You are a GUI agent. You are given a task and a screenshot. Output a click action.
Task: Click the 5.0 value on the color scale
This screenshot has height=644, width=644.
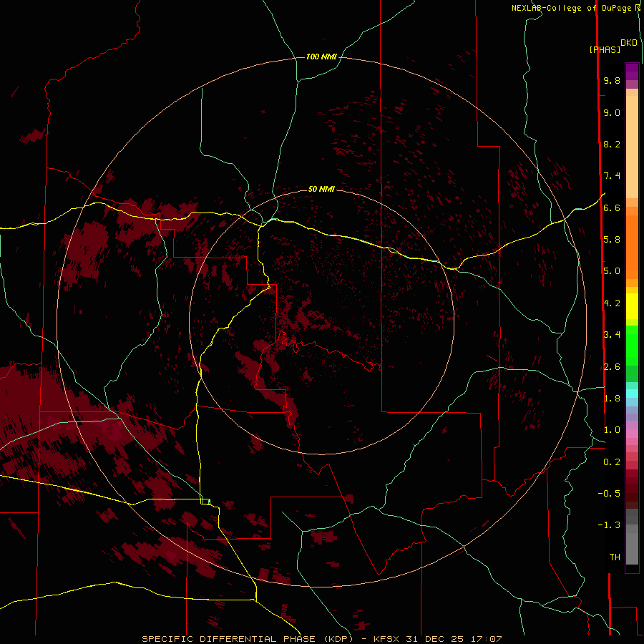(612, 271)
